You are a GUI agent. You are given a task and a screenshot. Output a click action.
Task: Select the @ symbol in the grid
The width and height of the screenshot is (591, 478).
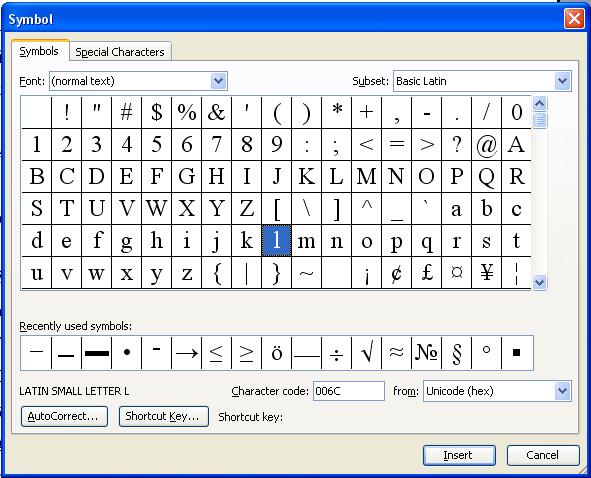pyautogui.click(x=487, y=144)
